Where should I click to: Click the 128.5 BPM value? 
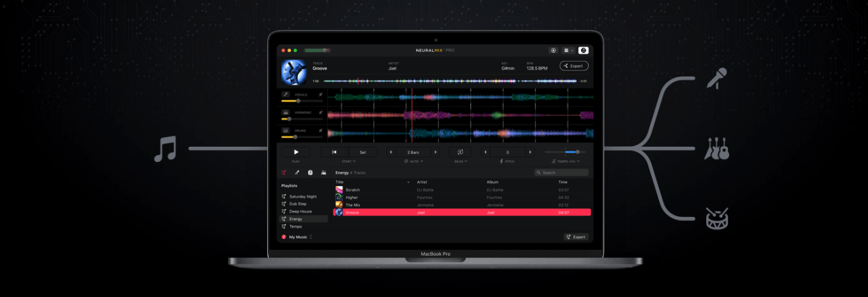537,68
